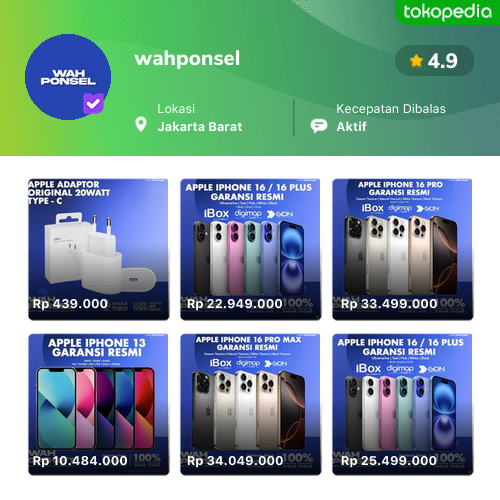
Task: Open the Apple iPhone 13 product card
Action: click(99, 404)
